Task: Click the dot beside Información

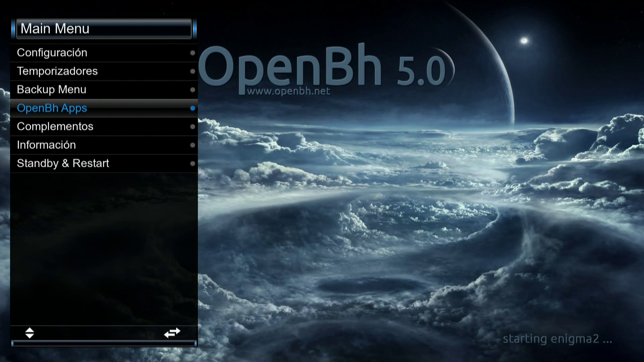Action: click(x=193, y=145)
